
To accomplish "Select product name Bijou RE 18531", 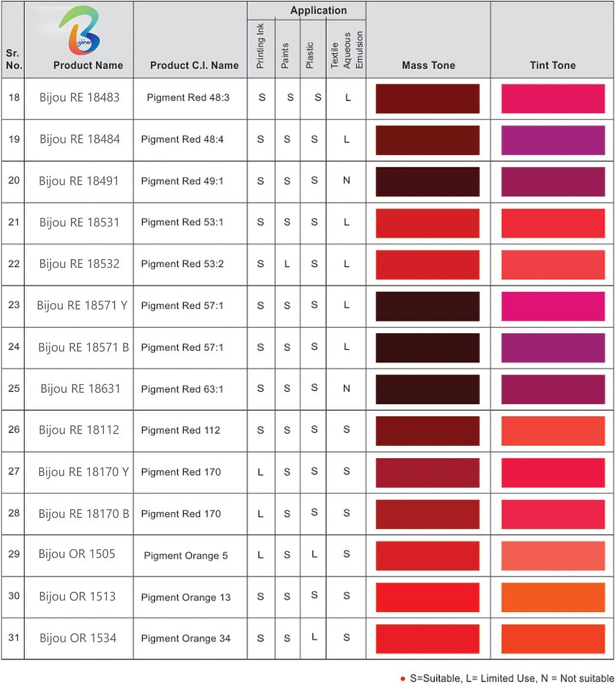I will point(79,222).
